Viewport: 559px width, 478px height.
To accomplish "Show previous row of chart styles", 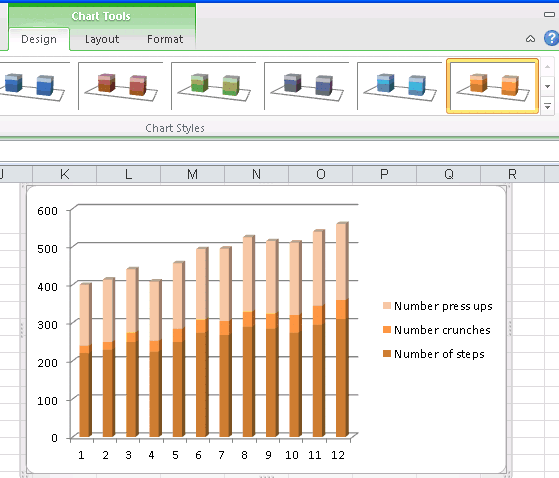I will click(548, 67).
